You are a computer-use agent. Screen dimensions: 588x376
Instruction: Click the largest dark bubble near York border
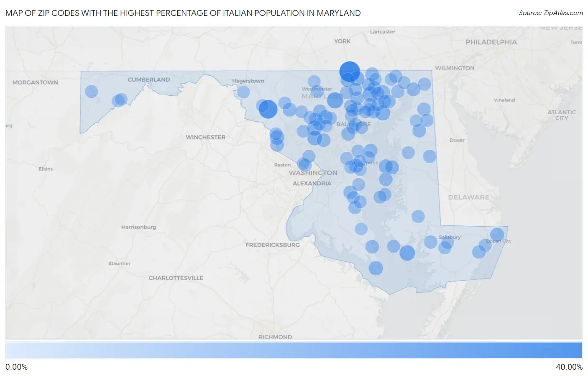coord(350,71)
